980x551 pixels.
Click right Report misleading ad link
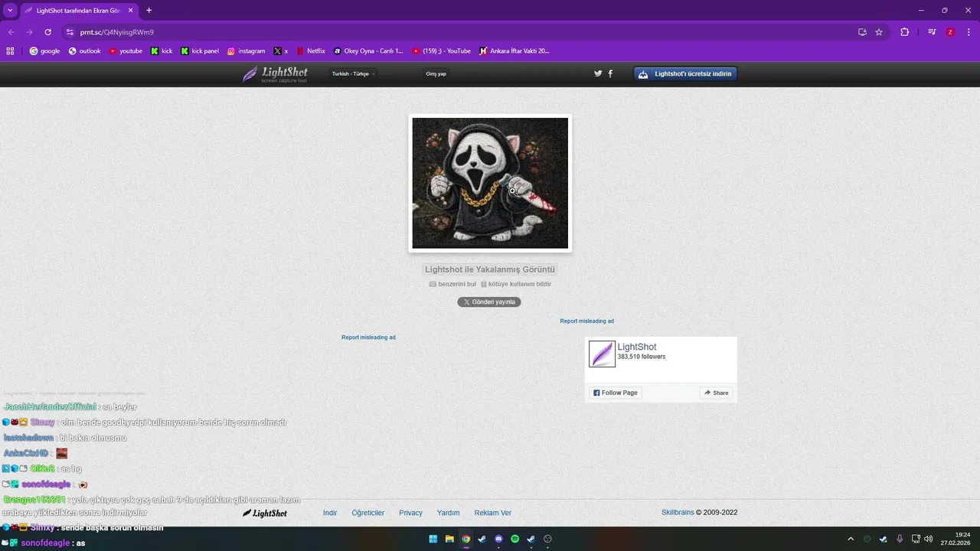(x=586, y=321)
